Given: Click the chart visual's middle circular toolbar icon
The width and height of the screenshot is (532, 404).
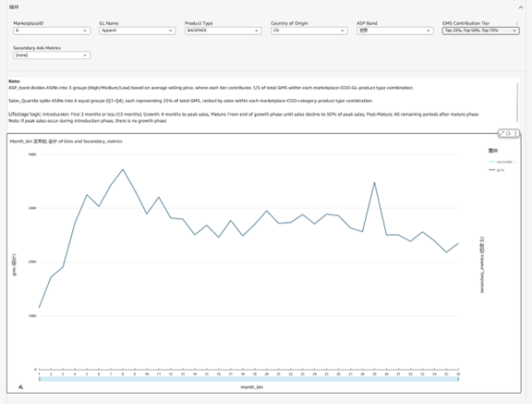Looking at the screenshot, I should pyautogui.click(x=508, y=133).
